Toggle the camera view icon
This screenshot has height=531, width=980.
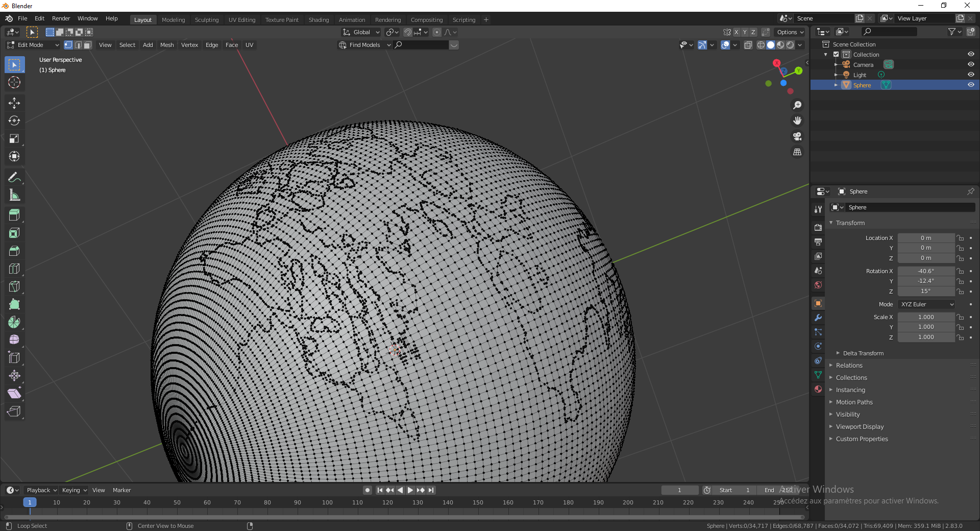[797, 136]
